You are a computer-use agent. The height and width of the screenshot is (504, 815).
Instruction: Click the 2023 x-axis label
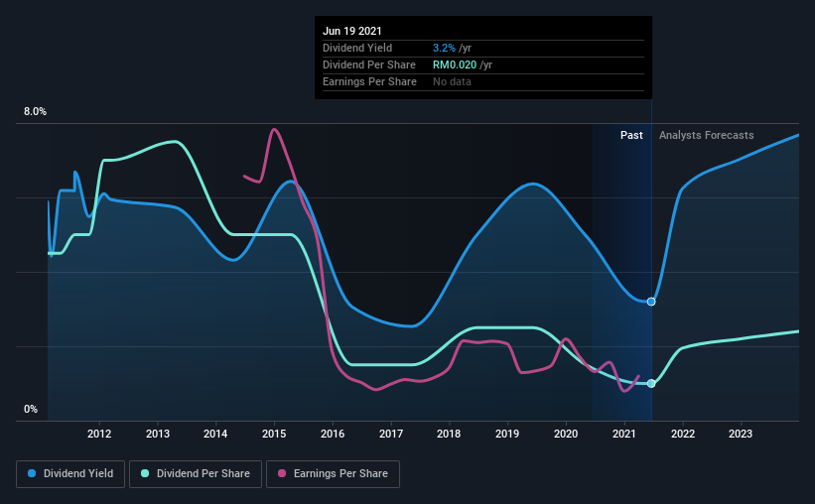pyautogui.click(x=741, y=434)
